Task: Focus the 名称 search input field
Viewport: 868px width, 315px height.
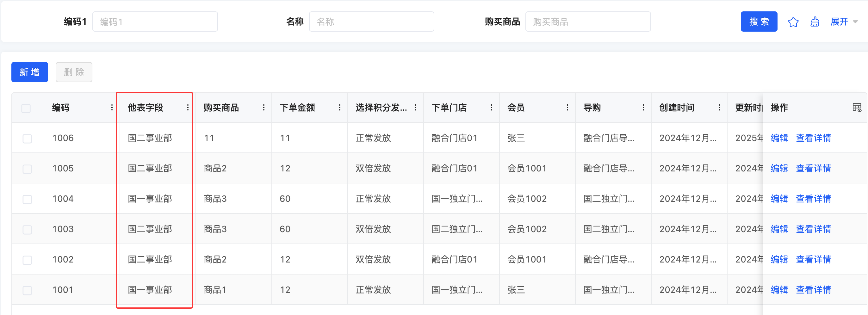Action: click(x=371, y=22)
